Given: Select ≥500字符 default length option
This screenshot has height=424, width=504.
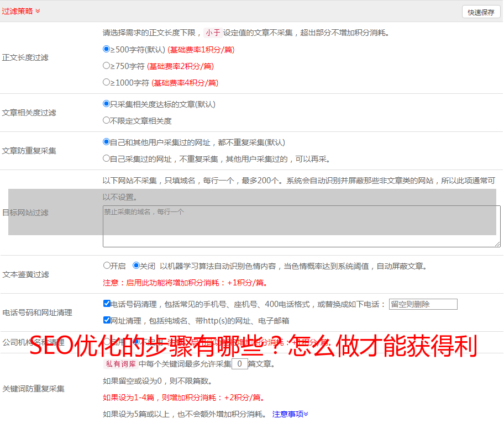Looking at the screenshot, I should click(107, 49).
